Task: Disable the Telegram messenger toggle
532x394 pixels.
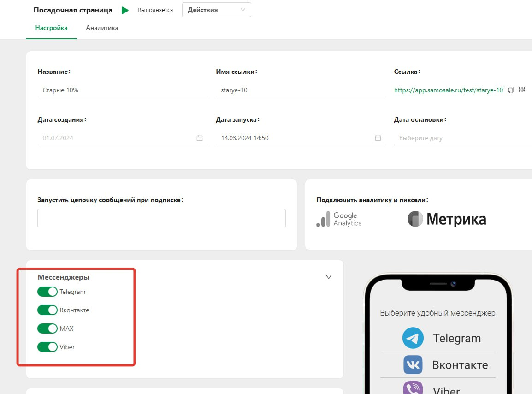Action: 47,292
